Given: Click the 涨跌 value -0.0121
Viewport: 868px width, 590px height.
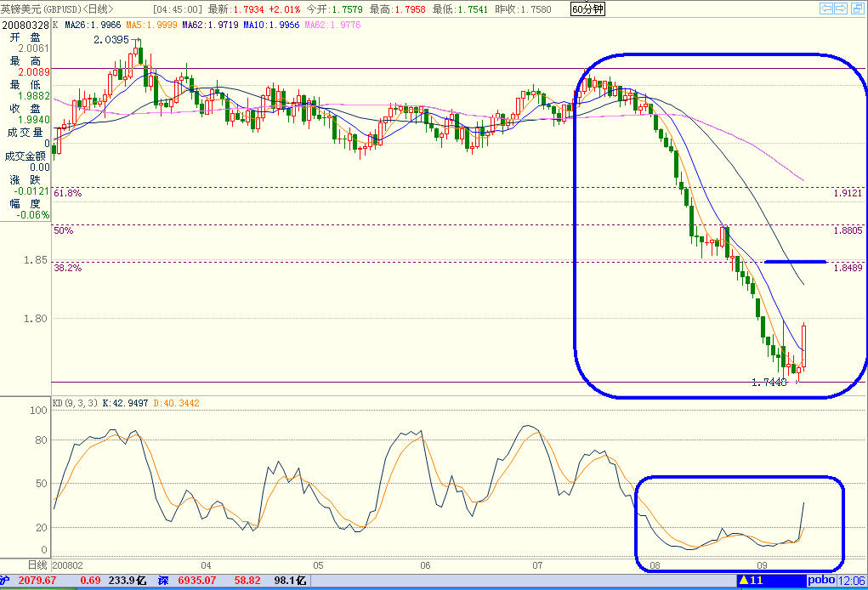Looking at the screenshot, I should tap(31, 191).
